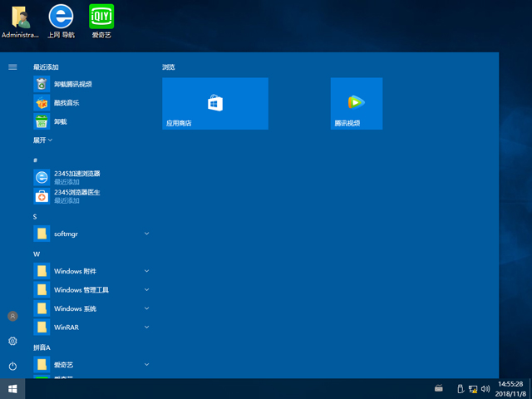
Task: Expand the 展开 recently added list
Action: [x=43, y=140]
